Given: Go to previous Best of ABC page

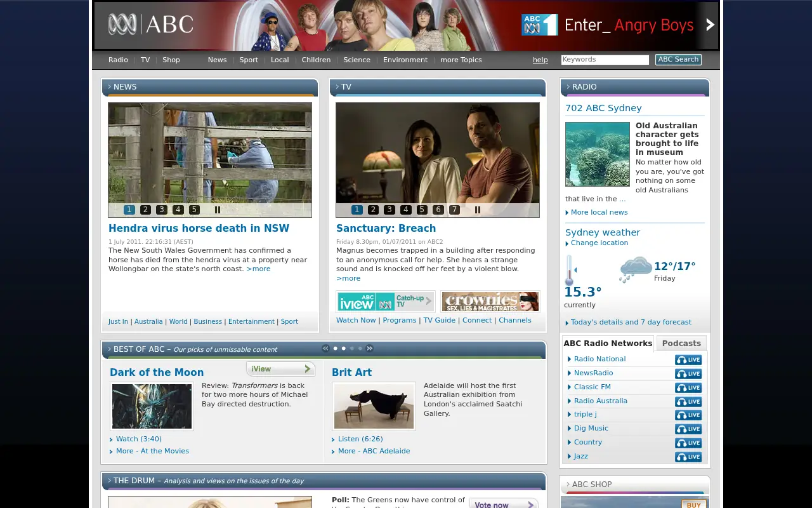Looking at the screenshot, I should pos(325,348).
